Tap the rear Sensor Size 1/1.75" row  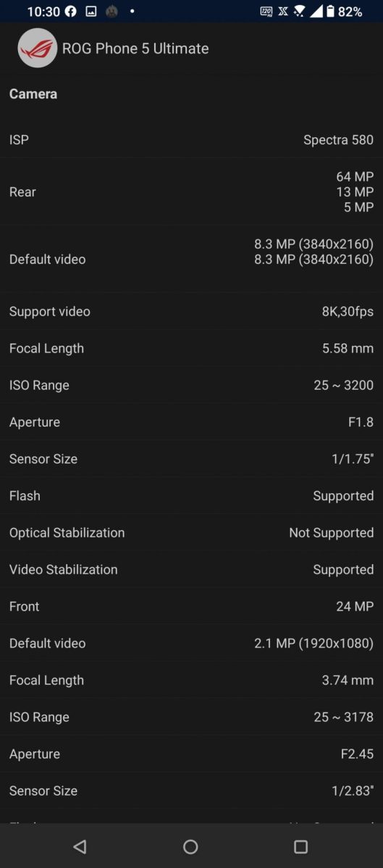(191, 459)
